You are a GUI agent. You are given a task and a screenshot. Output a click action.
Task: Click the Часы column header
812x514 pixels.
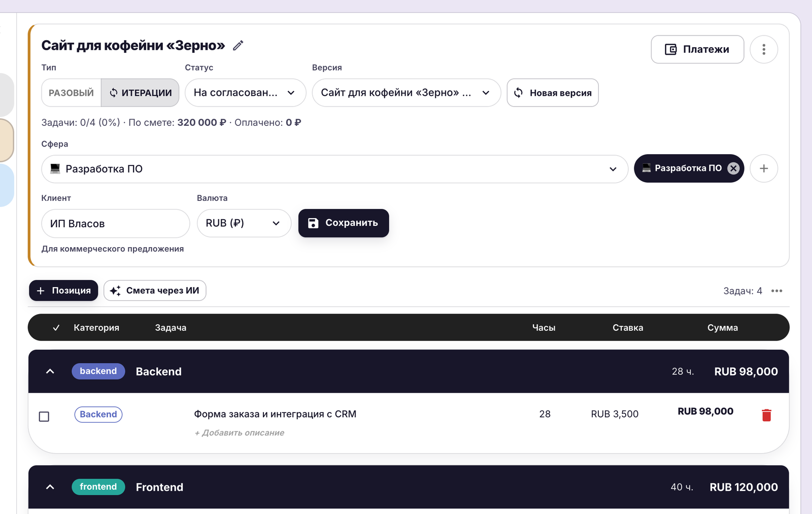pyautogui.click(x=544, y=328)
